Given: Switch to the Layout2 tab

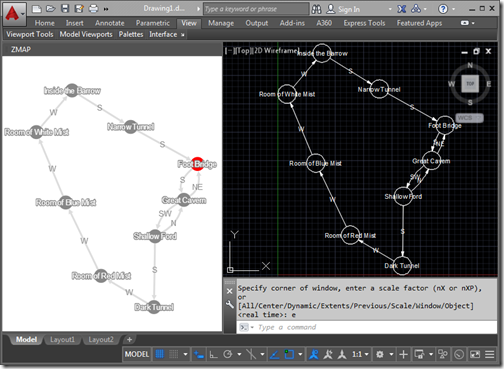Looking at the screenshot, I should coord(101,340).
